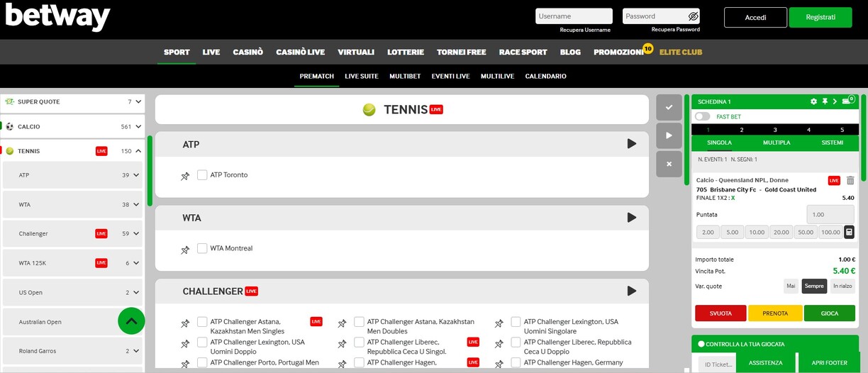Pin ATP Challenger Astana Men Doubles
868x373 pixels.
[342, 323]
